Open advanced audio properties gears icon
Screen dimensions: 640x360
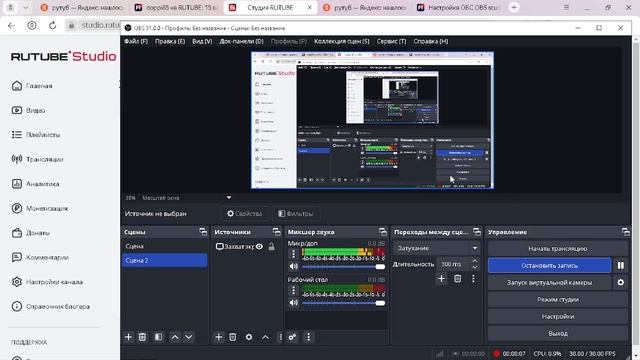[292, 337]
